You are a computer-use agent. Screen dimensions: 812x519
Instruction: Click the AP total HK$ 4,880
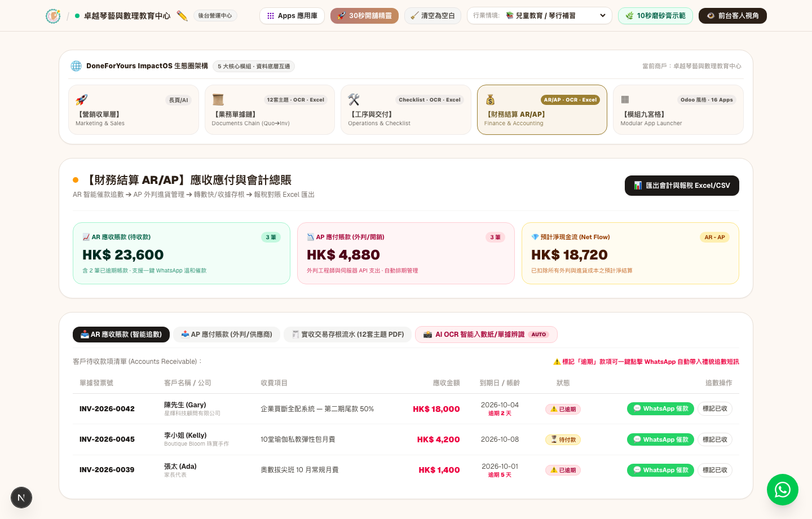tap(343, 255)
